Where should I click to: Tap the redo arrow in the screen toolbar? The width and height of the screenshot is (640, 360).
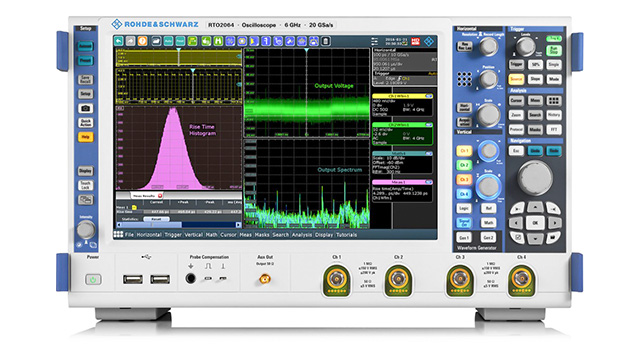coord(130,41)
